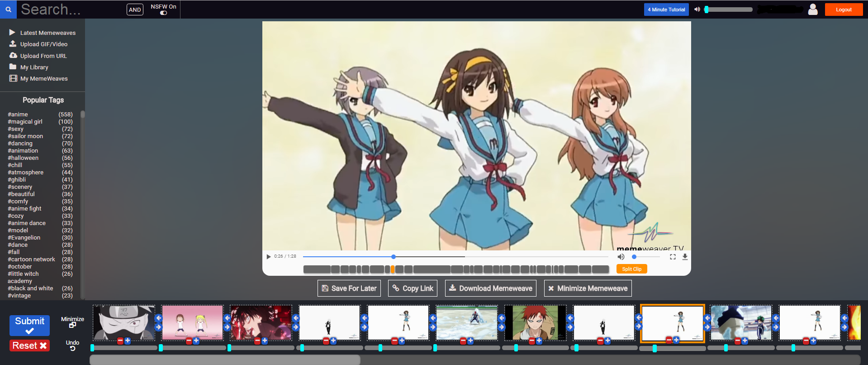Duplicate pink dancing girls clip with plus
Screen dimensions: 868x365
(x=196, y=341)
